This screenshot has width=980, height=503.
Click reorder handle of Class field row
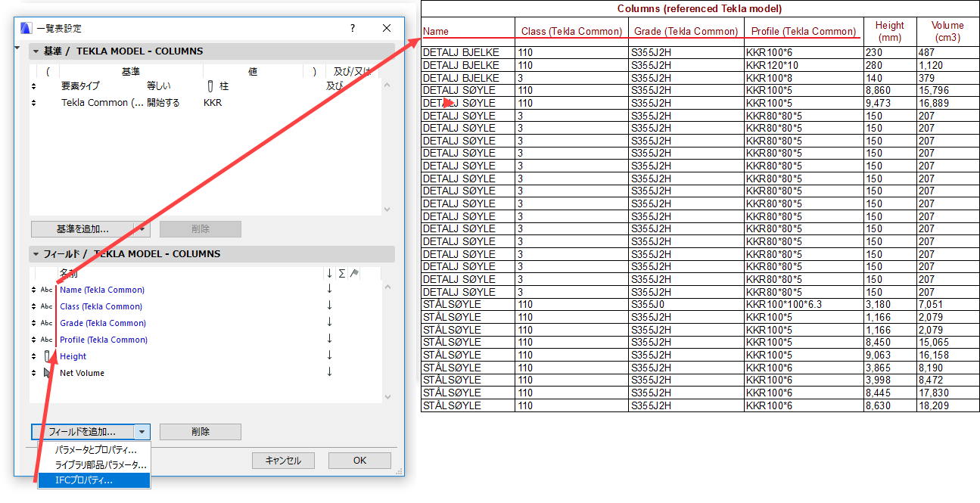pos(33,306)
